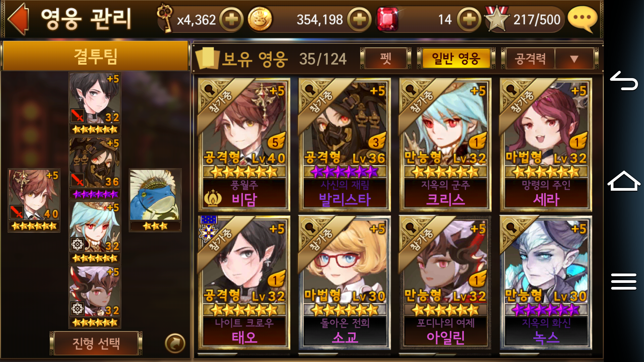Expand the 공격력 sort dropdown arrow
Viewport: 644px width, 362px height.
click(x=574, y=59)
